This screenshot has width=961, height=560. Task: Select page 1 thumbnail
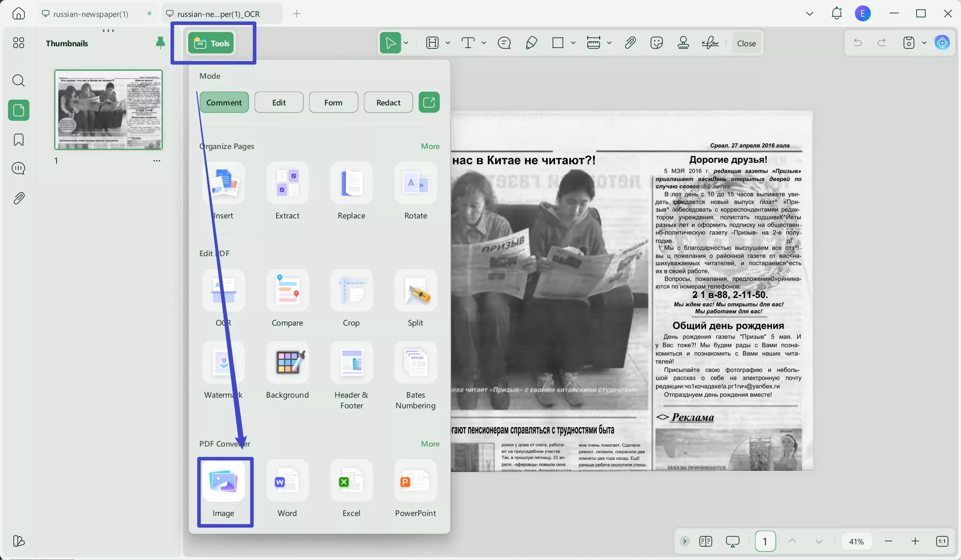(108, 109)
